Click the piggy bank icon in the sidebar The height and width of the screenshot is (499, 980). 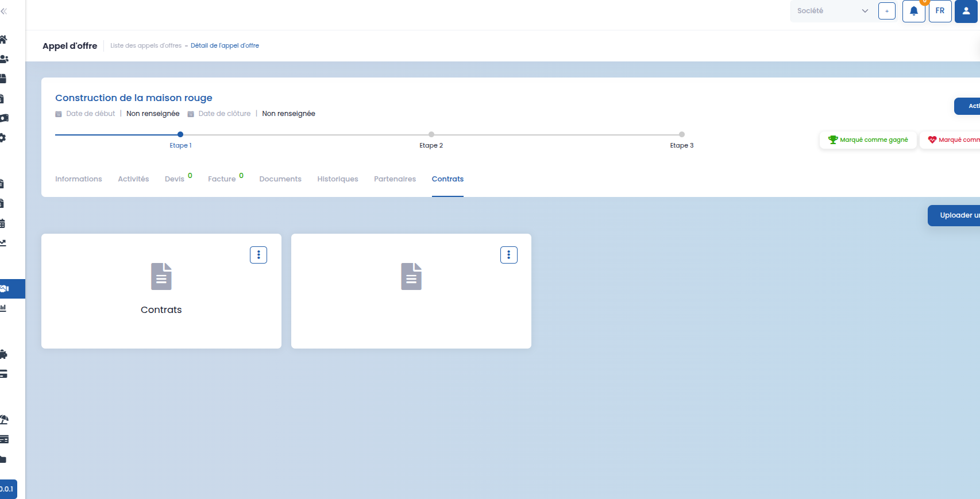click(3, 354)
